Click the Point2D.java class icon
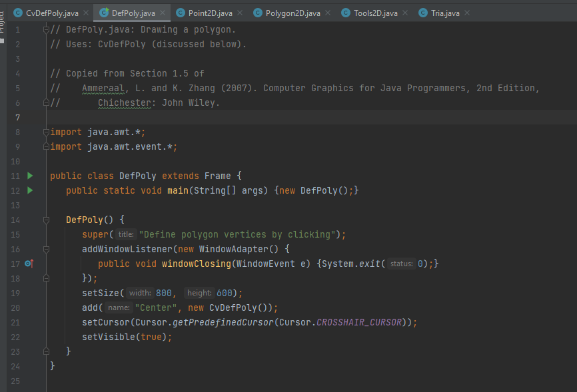This screenshot has height=392, width=577. click(181, 13)
